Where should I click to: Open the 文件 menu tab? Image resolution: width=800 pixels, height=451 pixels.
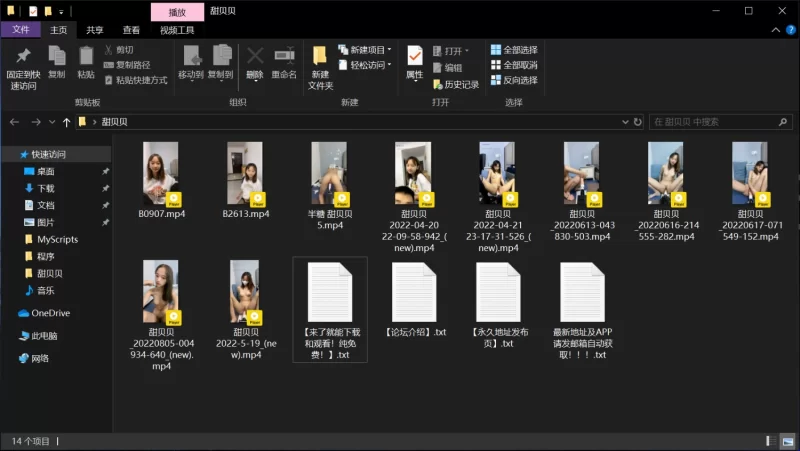[20, 30]
